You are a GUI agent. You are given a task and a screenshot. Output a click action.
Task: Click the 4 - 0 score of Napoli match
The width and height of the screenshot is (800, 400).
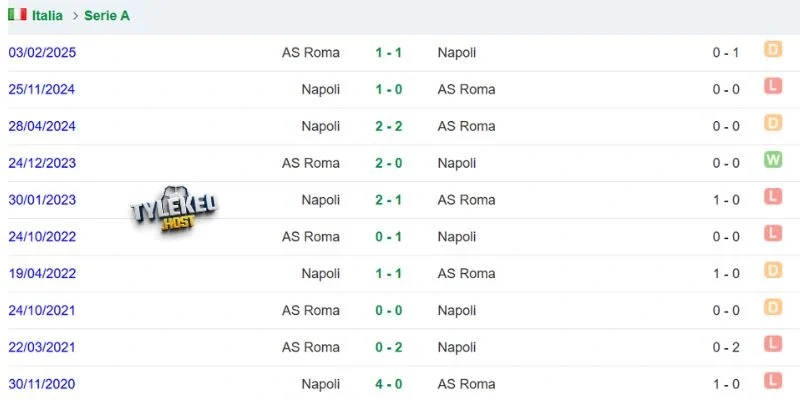point(389,384)
